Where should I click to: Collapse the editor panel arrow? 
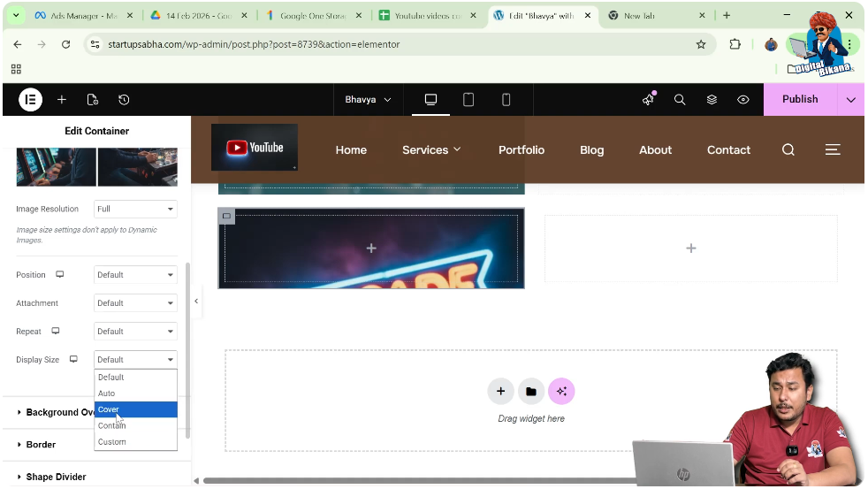(x=196, y=302)
